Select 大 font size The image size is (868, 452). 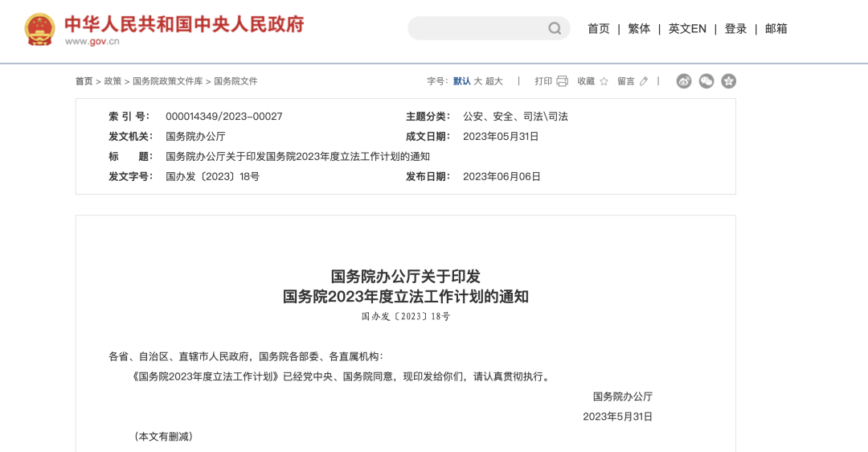pyautogui.click(x=478, y=81)
